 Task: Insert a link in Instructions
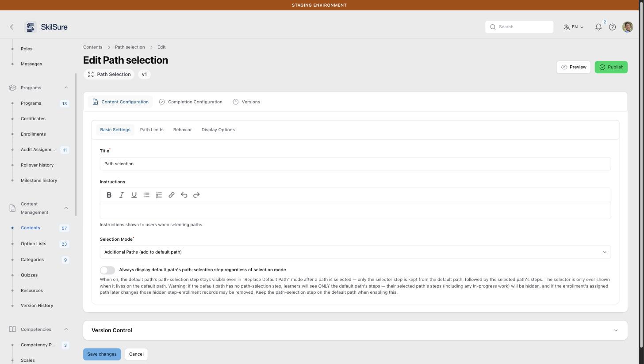pos(172,195)
